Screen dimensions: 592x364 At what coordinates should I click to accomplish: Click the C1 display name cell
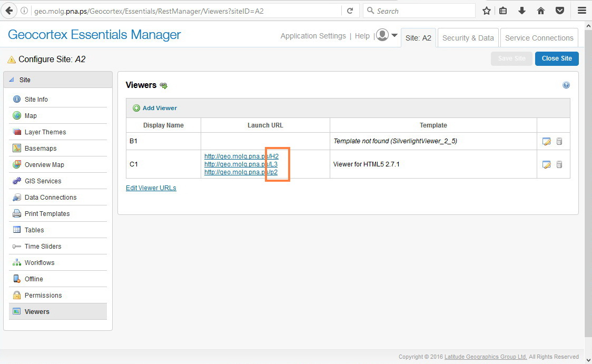point(163,164)
